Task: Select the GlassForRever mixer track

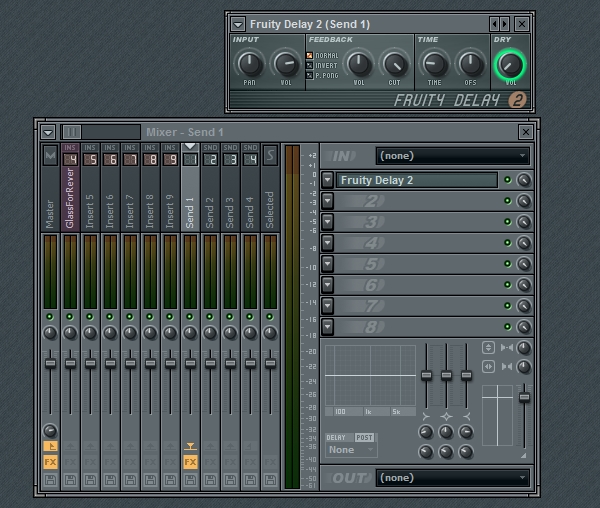Action: point(70,188)
